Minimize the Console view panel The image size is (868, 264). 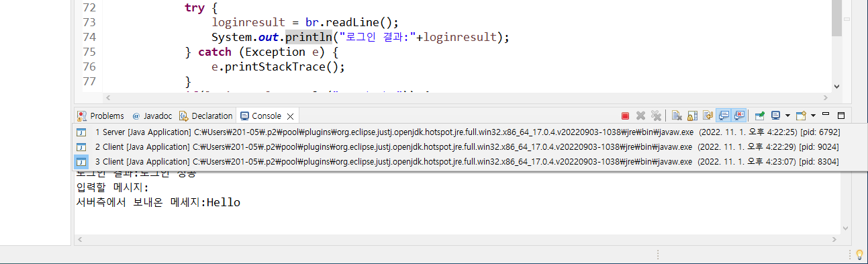tap(826, 114)
